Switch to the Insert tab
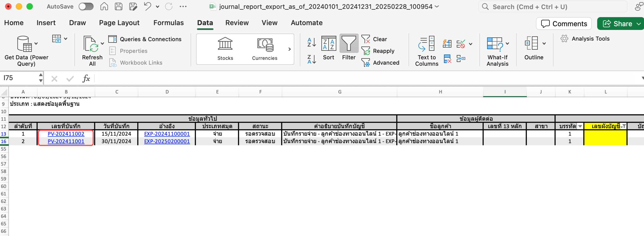The width and height of the screenshot is (644, 236). click(x=46, y=23)
